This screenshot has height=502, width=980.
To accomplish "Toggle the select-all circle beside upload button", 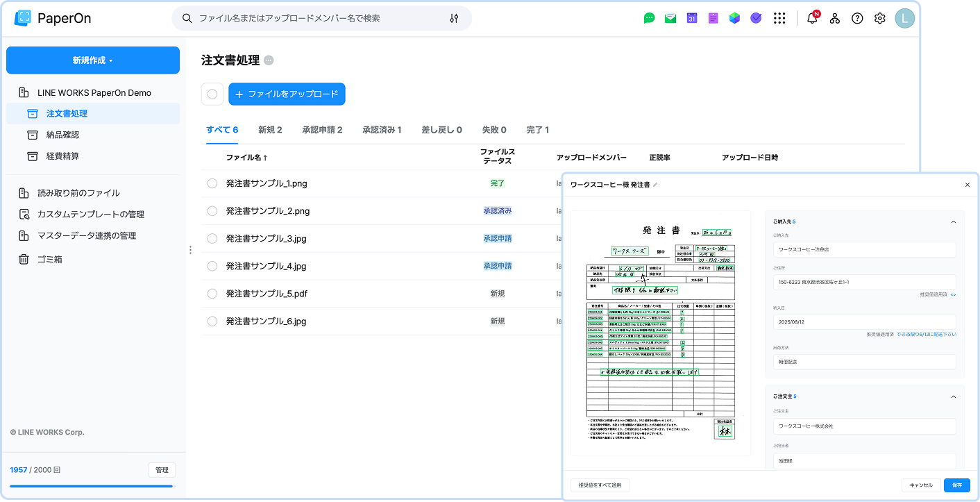I will (212, 94).
